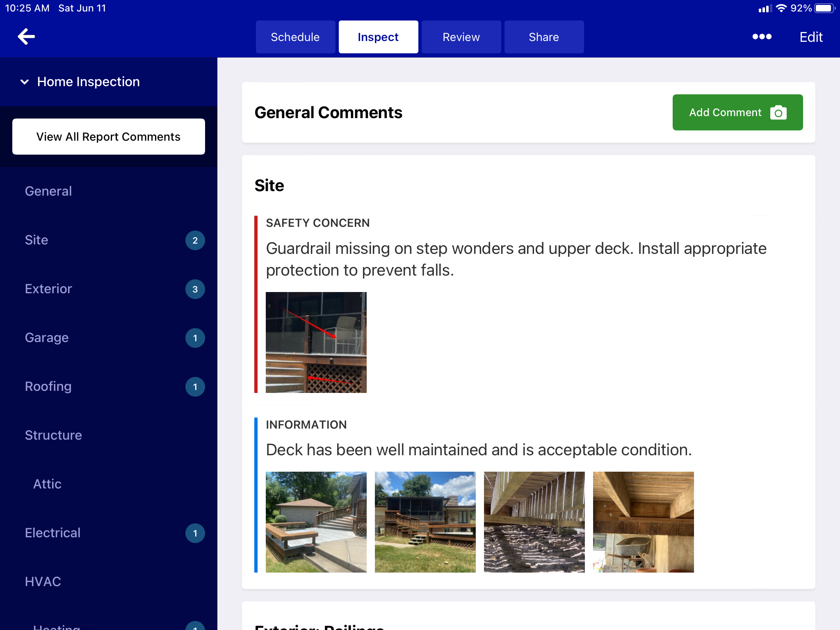Open the three-dot more options menu

click(762, 37)
